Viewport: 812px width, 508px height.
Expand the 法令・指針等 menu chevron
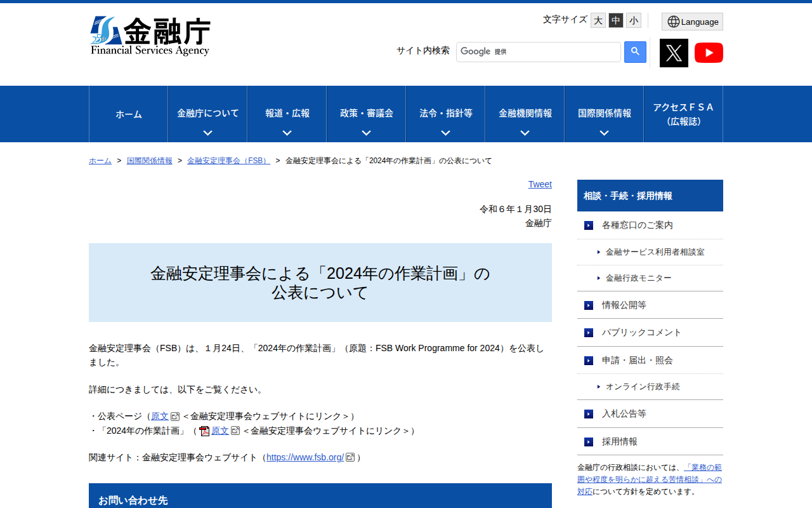tap(445, 133)
